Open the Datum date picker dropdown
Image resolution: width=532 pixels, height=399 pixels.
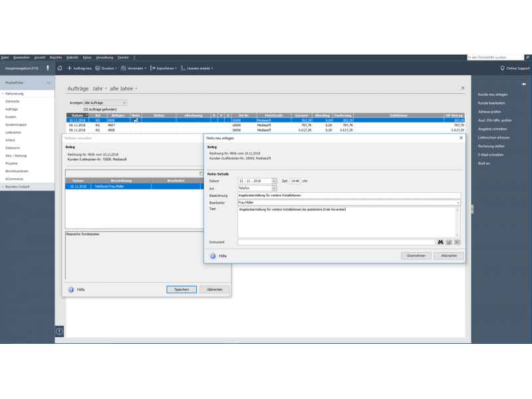274,181
